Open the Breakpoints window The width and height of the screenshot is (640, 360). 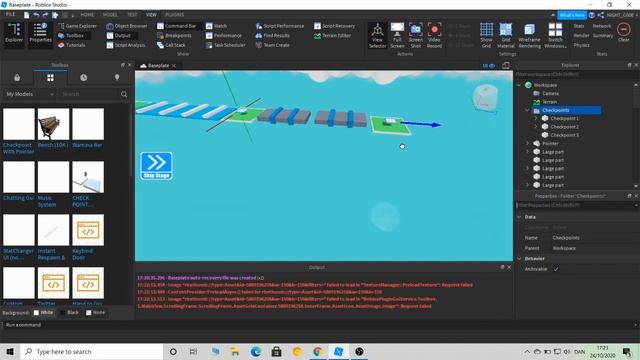174,36
